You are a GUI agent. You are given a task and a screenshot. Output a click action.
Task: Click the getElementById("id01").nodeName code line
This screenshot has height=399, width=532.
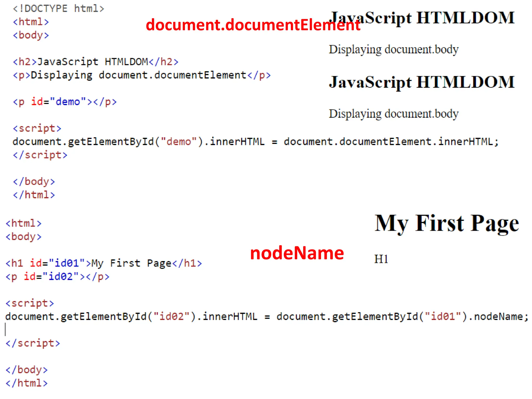point(267,317)
